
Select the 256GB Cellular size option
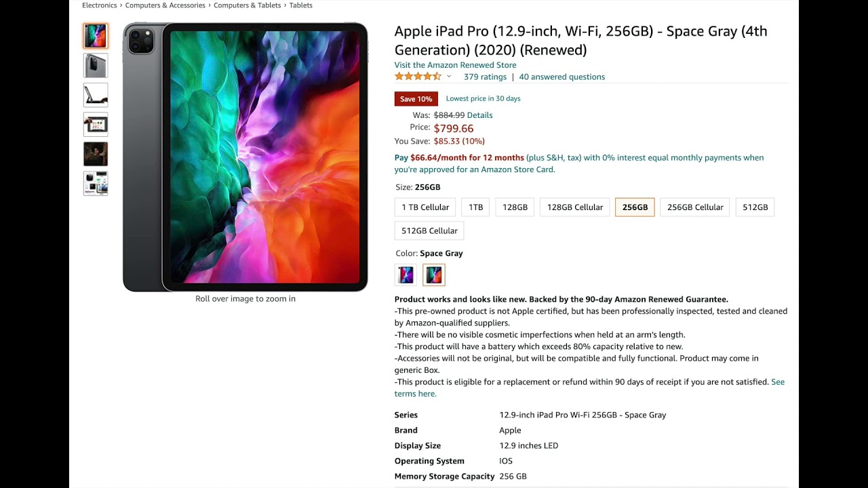(x=695, y=207)
